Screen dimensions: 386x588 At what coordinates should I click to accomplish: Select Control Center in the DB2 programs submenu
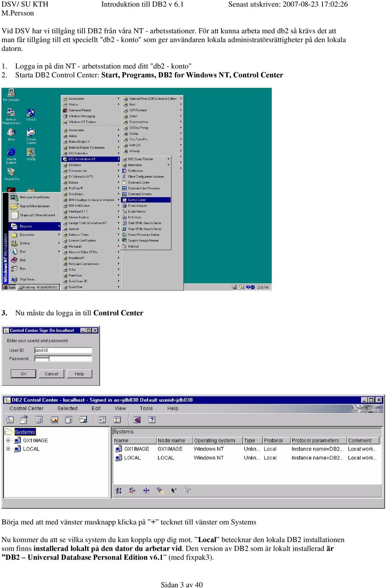[x=146, y=200]
